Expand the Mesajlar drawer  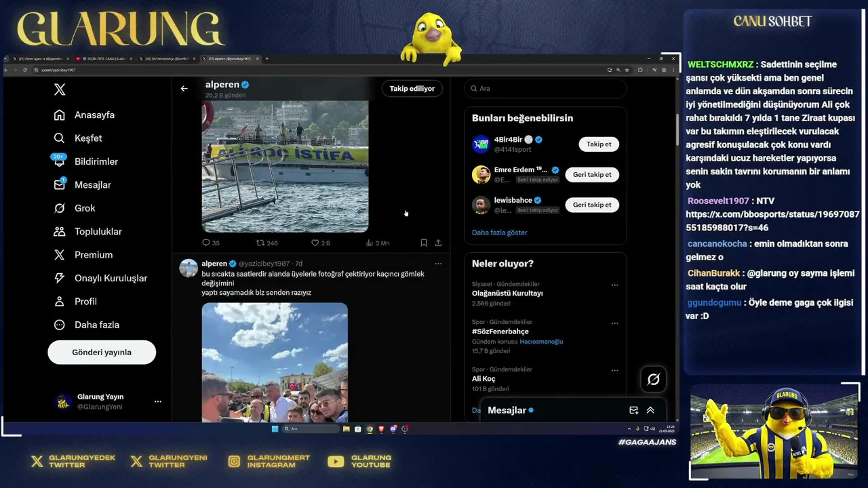[x=650, y=410]
